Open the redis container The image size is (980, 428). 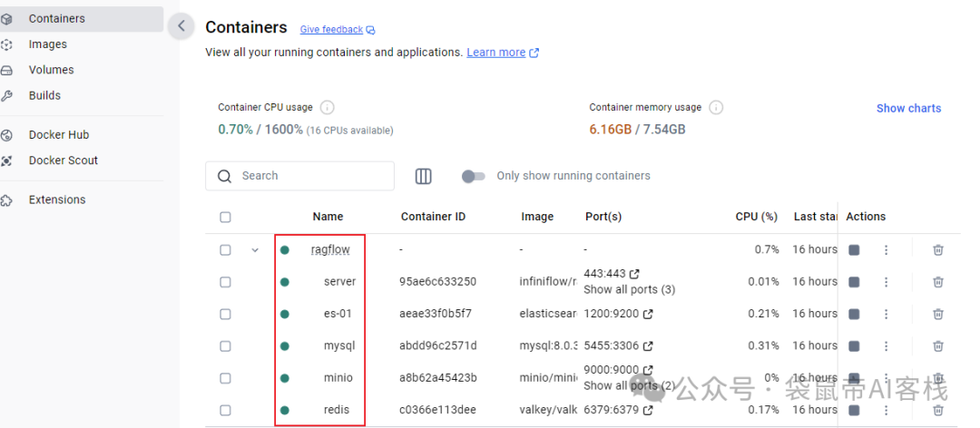click(x=337, y=410)
